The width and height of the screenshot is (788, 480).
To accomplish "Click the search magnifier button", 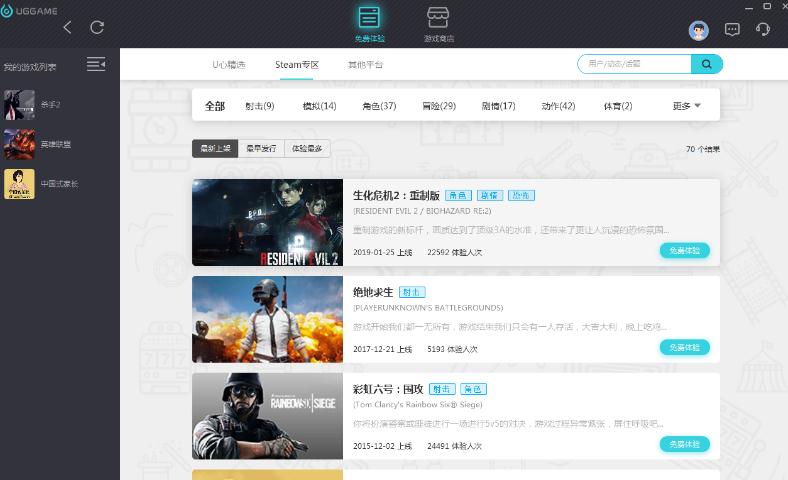I will click(707, 64).
